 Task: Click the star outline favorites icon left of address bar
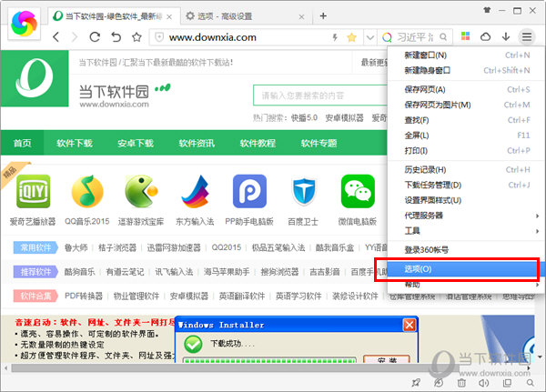pyautogui.click(x=136, y=37)
